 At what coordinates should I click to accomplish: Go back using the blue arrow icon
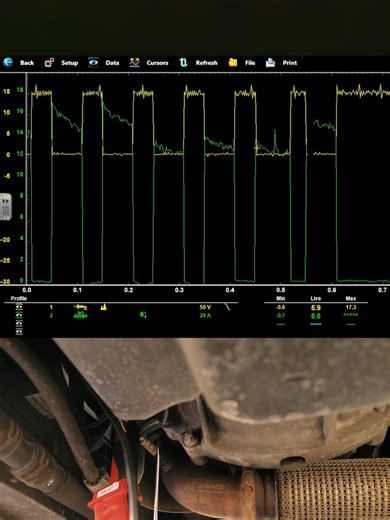(x=8, y=62)
